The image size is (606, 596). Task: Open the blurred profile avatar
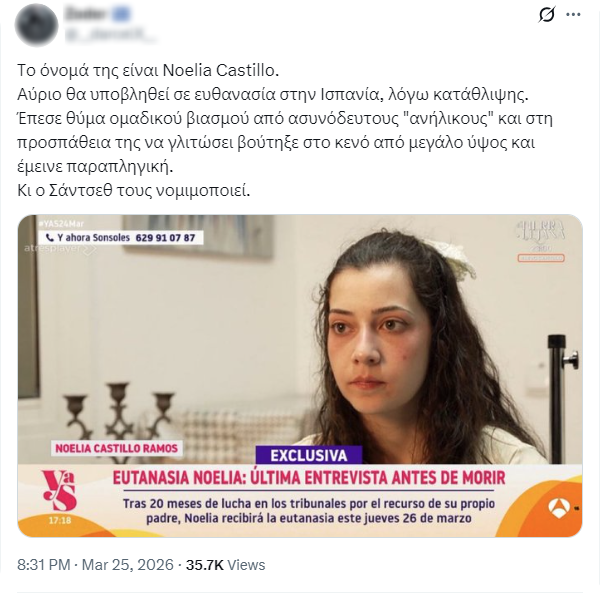37,24
